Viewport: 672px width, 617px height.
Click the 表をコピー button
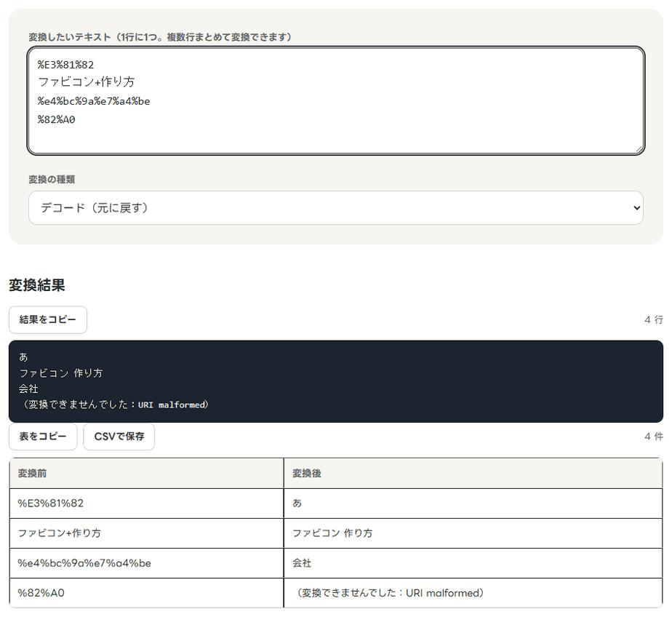coord(43,437)
